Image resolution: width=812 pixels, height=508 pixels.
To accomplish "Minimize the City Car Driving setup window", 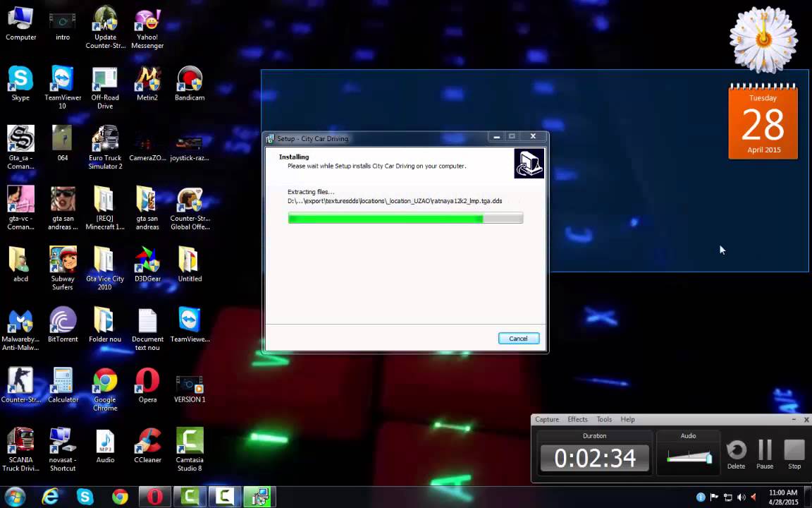I will tap(496, 136).
